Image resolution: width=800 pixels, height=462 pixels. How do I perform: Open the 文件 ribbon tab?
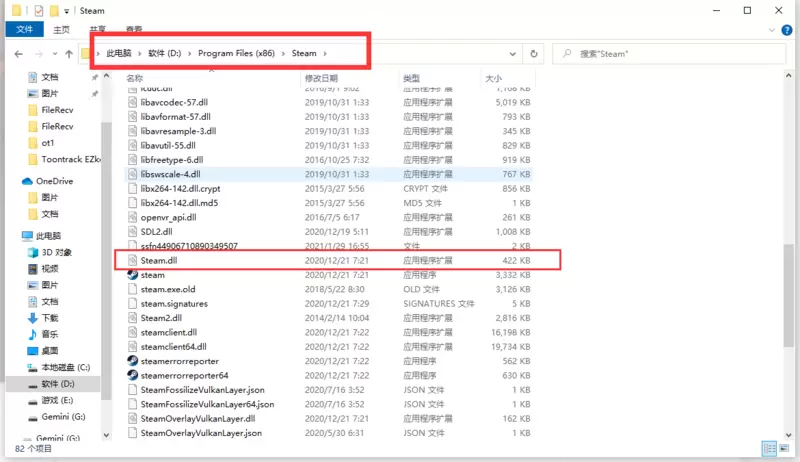click(x=24, y=30)
